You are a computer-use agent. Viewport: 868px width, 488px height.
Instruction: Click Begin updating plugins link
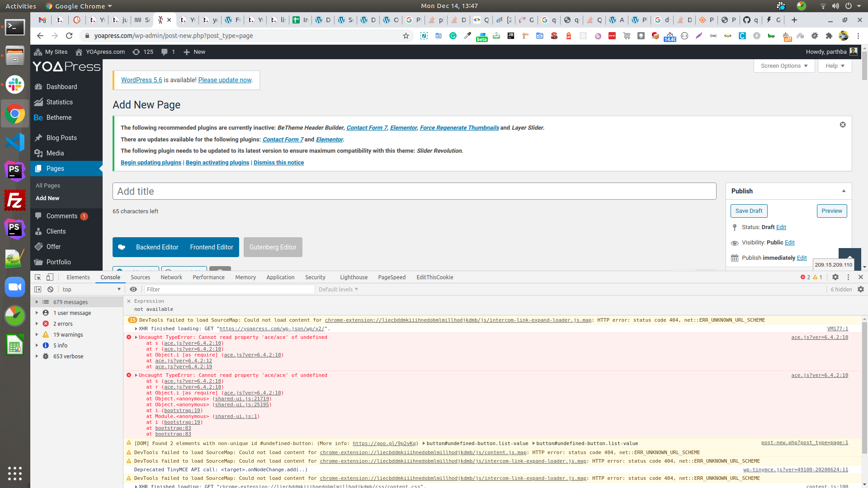[x=151, y=163]
